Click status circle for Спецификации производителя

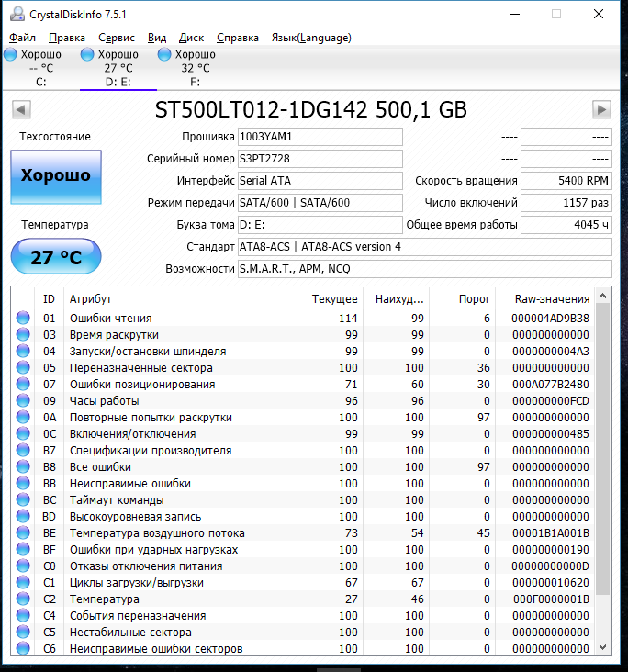click(23, 450)
